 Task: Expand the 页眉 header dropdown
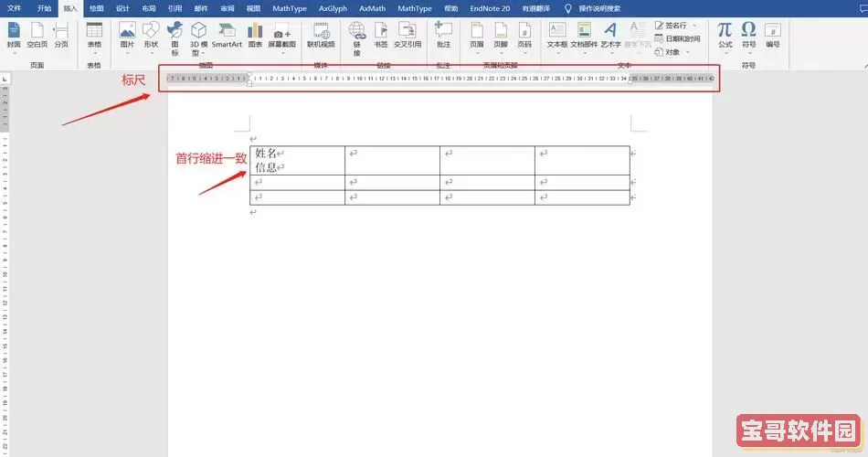pos(476,52)
